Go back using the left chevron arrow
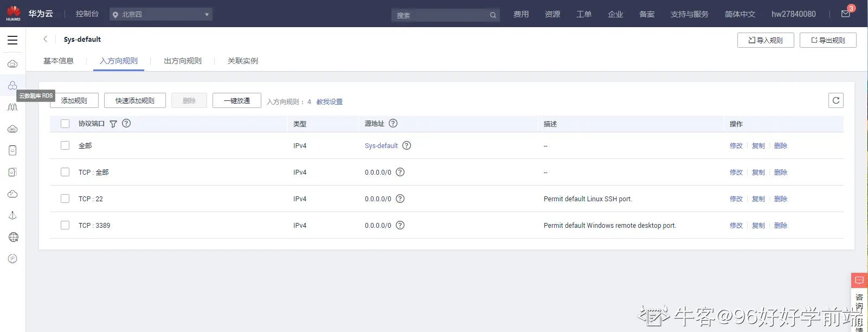Screen dimensions: 868x332 pos(46,39)
